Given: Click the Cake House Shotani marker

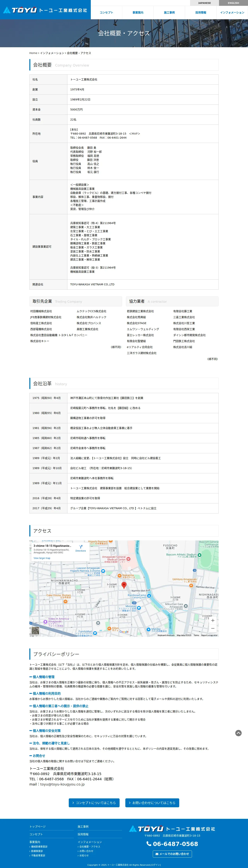Looking at the screenshot, I should point(65,602).
